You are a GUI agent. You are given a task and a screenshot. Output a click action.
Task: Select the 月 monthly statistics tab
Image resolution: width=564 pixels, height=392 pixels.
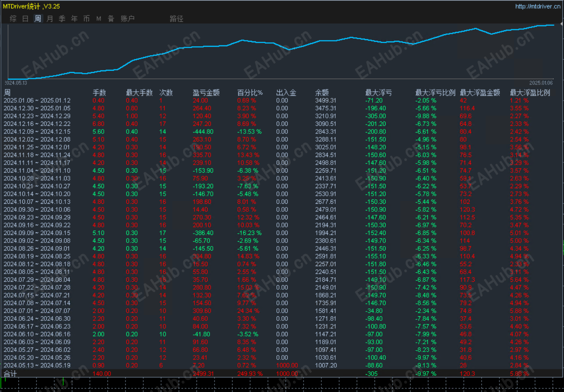point(50,19)
